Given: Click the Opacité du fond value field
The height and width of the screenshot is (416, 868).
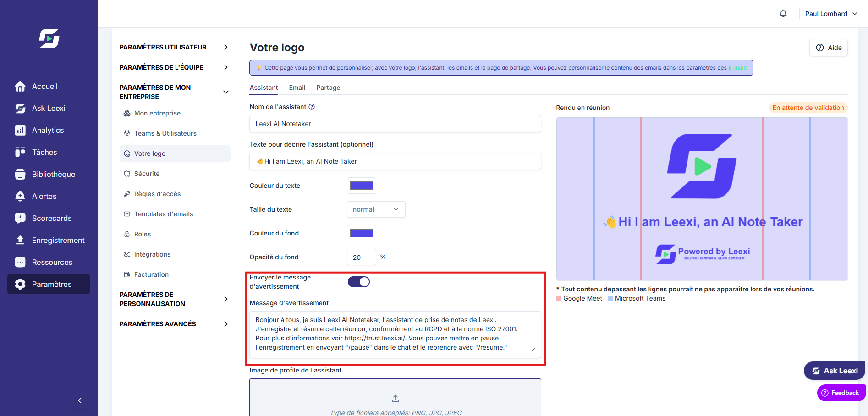Looking at the screenshot, I should (362, 257).
